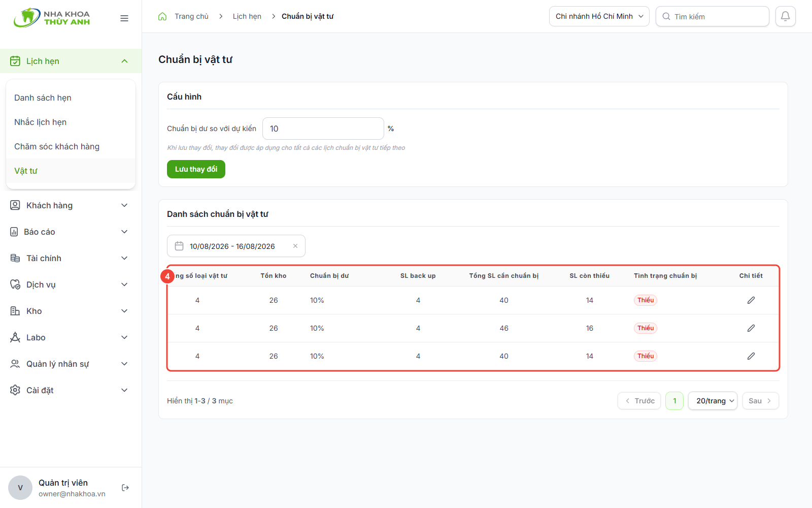Collapse the Lịch hẹn menu section

[124, 61]
